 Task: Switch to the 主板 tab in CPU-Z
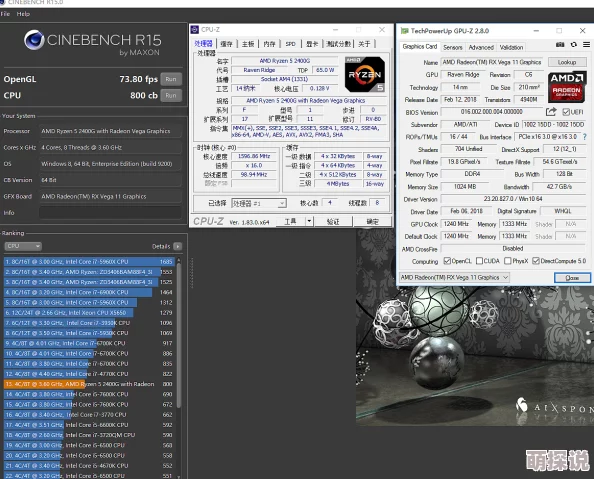(x=248, y=44)
